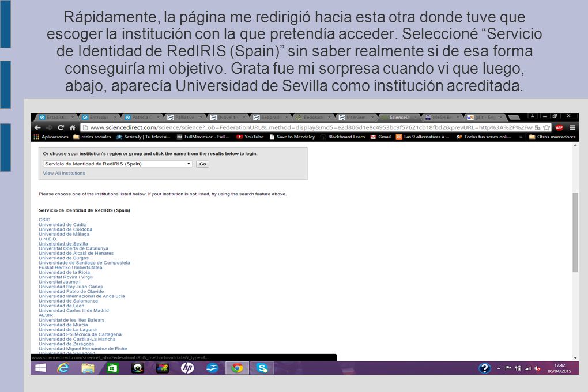Select Universidad de Alcalá de Henares
Screen dimensions: 588x392
pos(76,253)
